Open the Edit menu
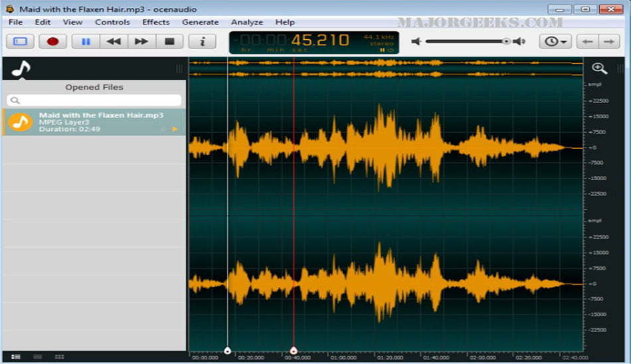The image size is (631, 364). tap(43, 22)
